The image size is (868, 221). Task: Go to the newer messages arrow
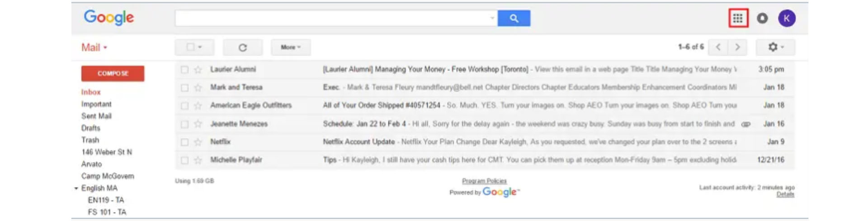718,47
